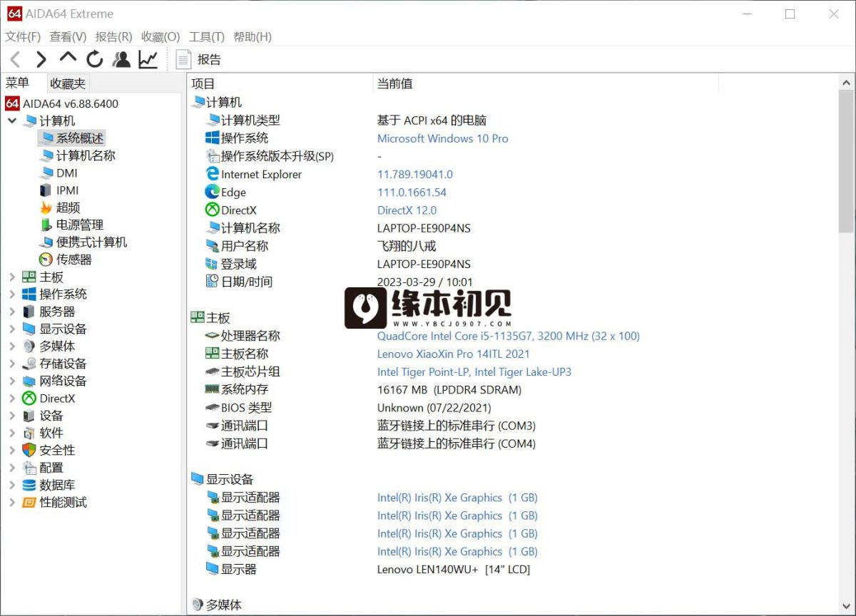Click the 便携式计算机 laptop icon
Image resolution: width=856 pixels, height=616 pixels.
tap(46, 242)
